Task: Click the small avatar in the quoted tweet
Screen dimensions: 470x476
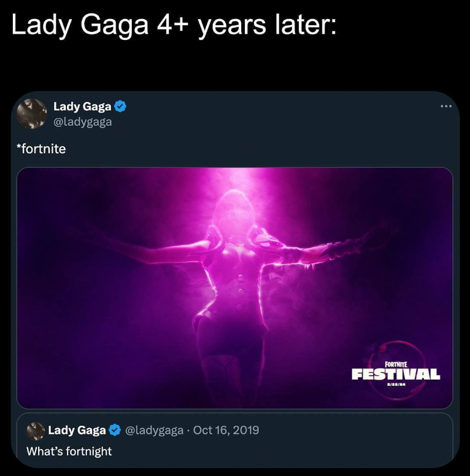Action: 36,431
